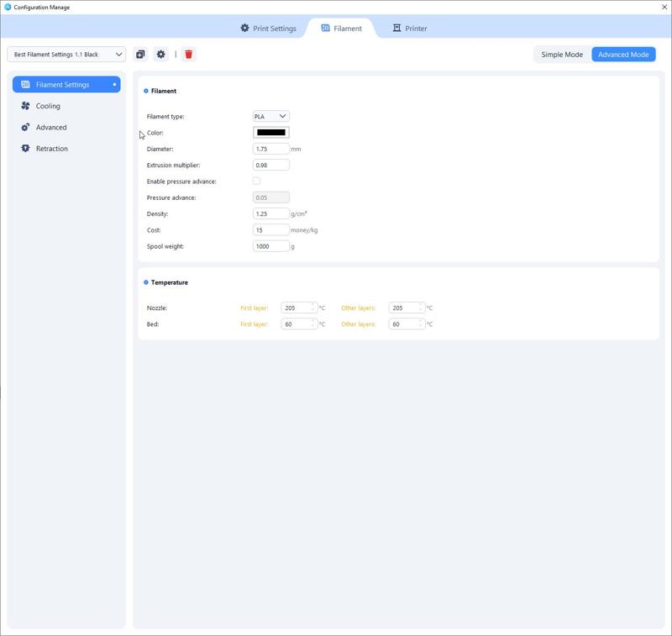672x636 pixels.
Task: Click the app logo in title bar
Action: pos(8,7)
